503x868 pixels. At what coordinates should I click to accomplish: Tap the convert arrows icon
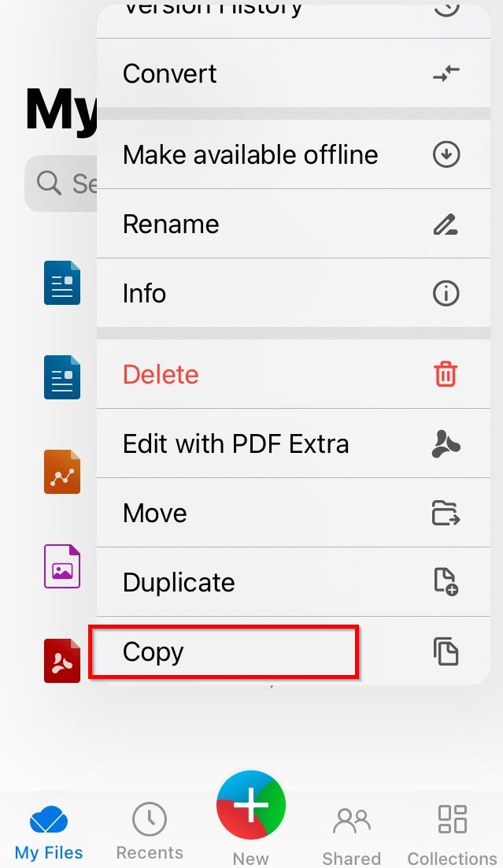coord(446,73)
